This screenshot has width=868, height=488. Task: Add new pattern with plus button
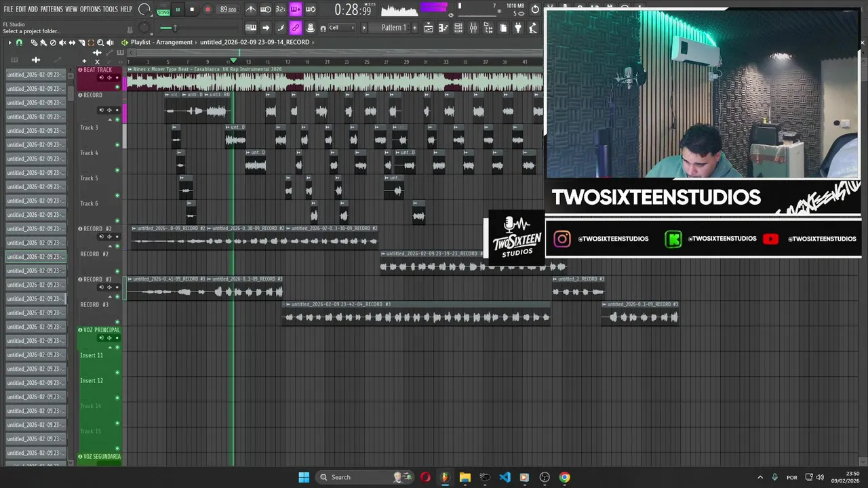(x=415, y=28)
